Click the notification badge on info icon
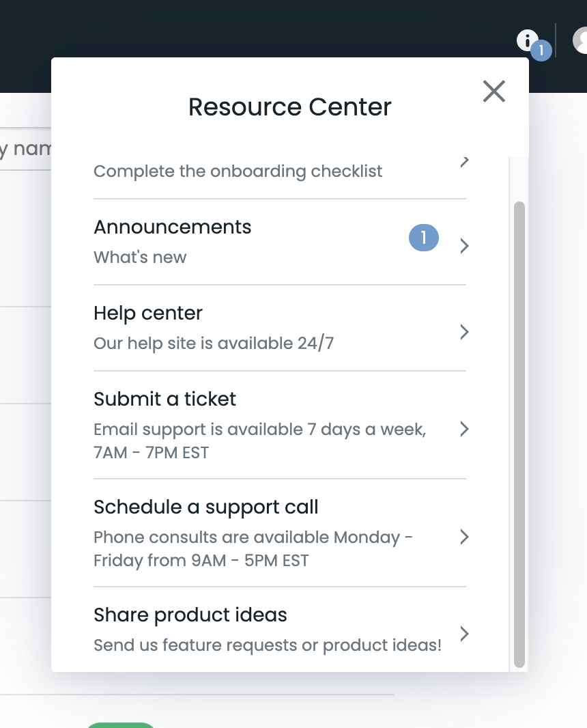 click(541, 51)
